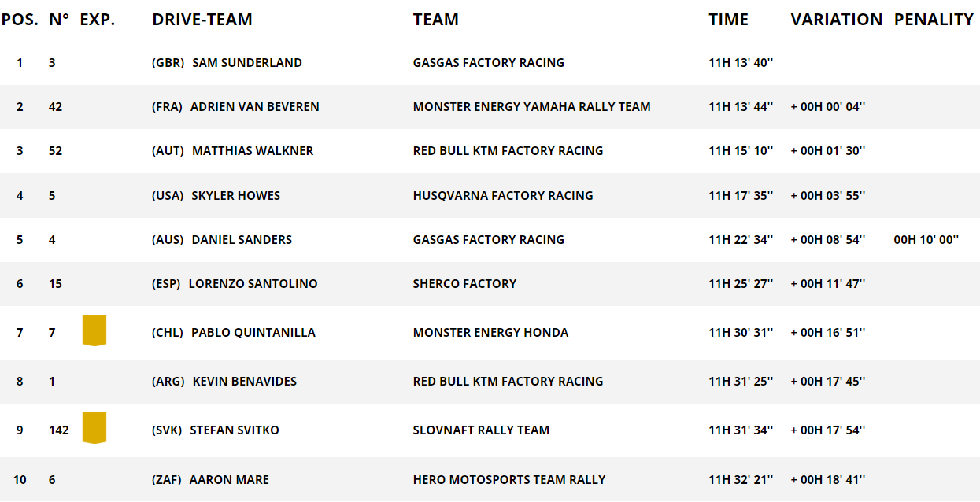Click the yellow marker beside Stefan Svitko
980x502 pixels.
pos(94,428)
